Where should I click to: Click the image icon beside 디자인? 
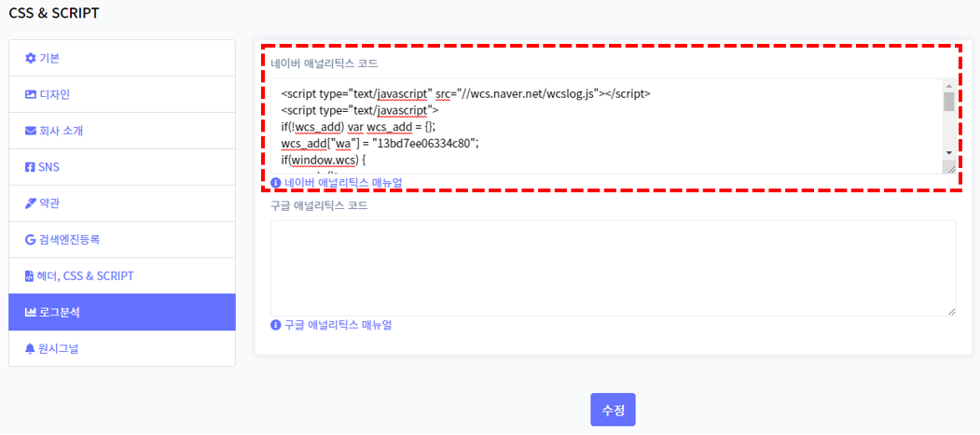[x=30, y=94]
